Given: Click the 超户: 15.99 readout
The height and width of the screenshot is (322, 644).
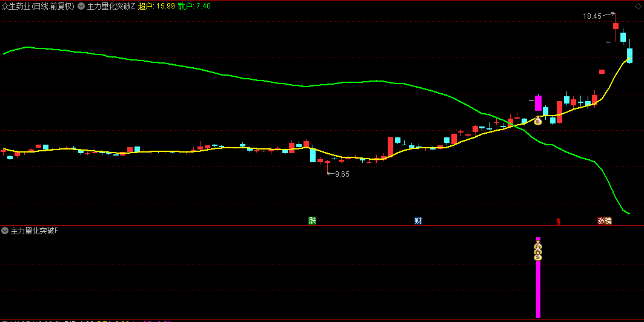Looking at the screenshot, I should (x=156, y=6).
